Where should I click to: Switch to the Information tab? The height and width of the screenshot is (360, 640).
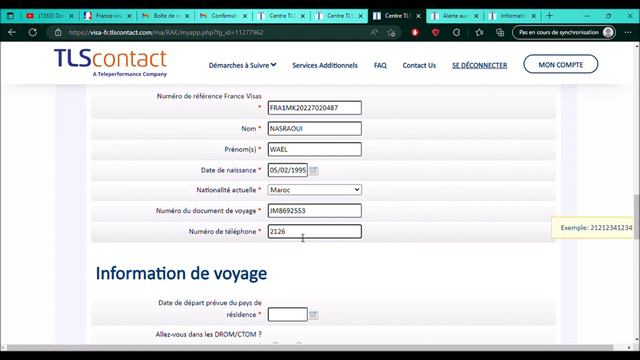coord(512,16)
